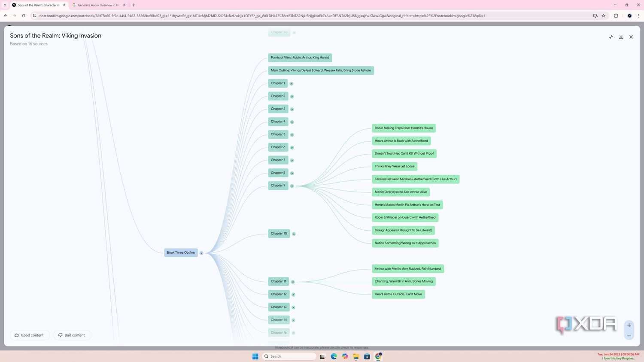The height and width of the screenshot is (362, 644).
Task: Zoom out with the minus button
Action: click(x=629, y=335)
